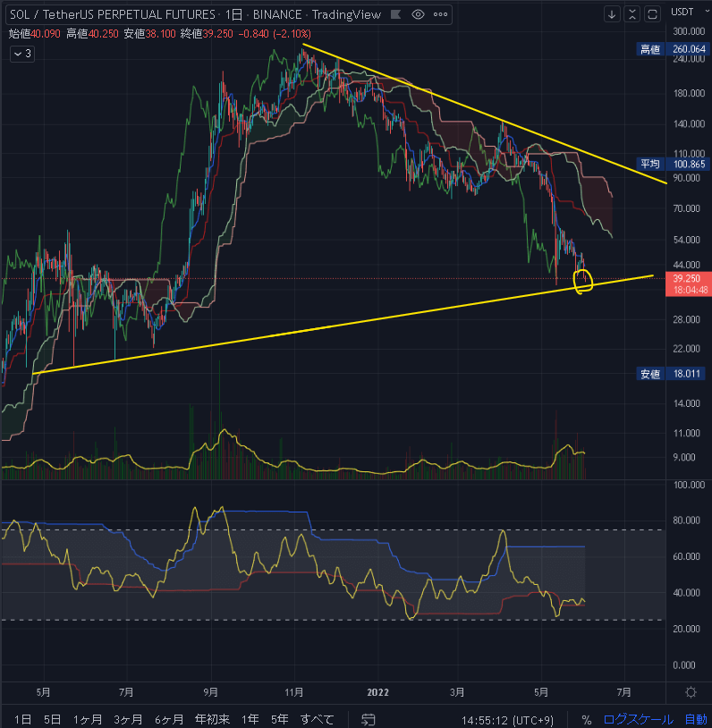Viewport: 712px width, 728px height.
Task: Click the 80.000 oscillator axis label
Action: coord(686,521)
